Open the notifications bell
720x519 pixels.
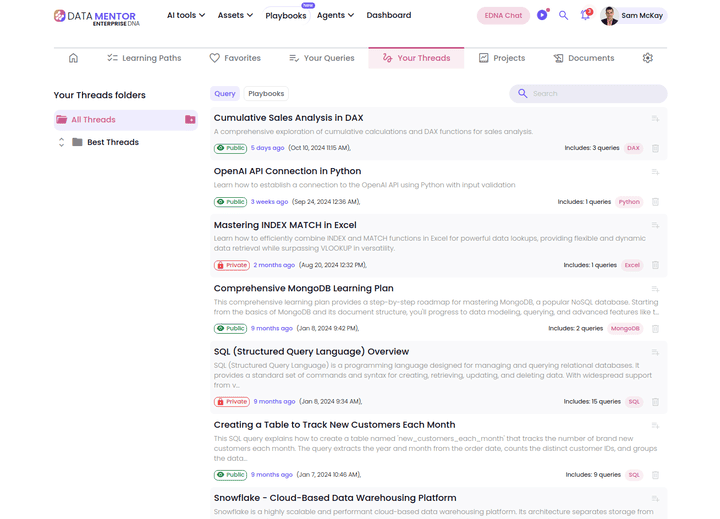585,15
